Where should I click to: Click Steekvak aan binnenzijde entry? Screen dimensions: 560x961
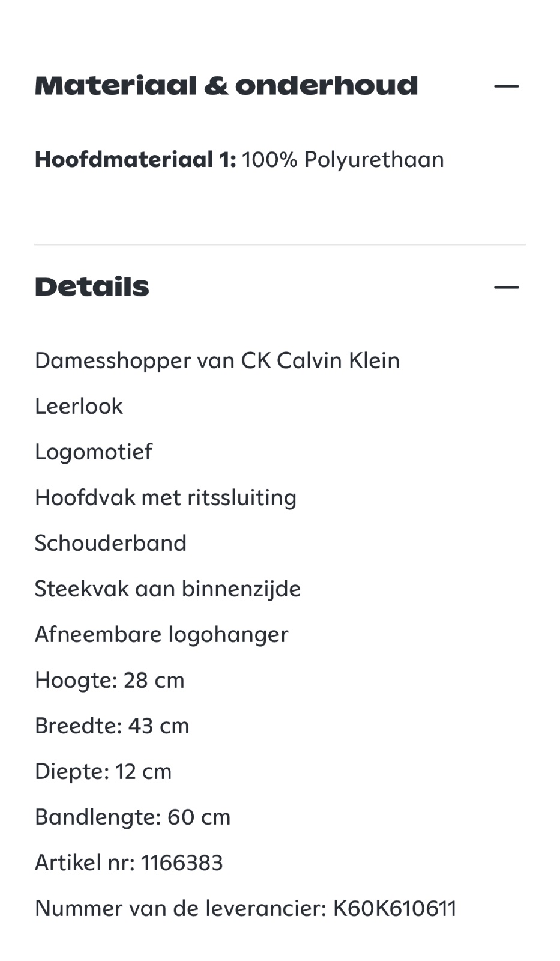point(167,589)
